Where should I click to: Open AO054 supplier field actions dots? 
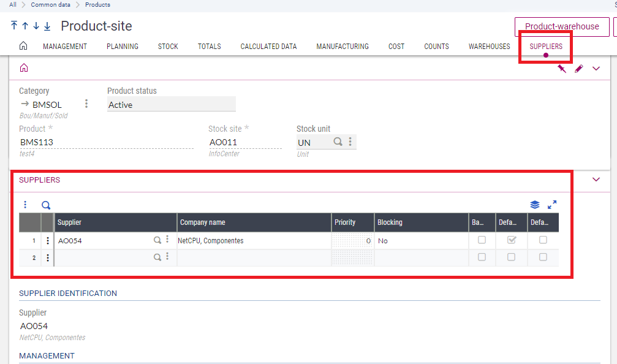167,239
